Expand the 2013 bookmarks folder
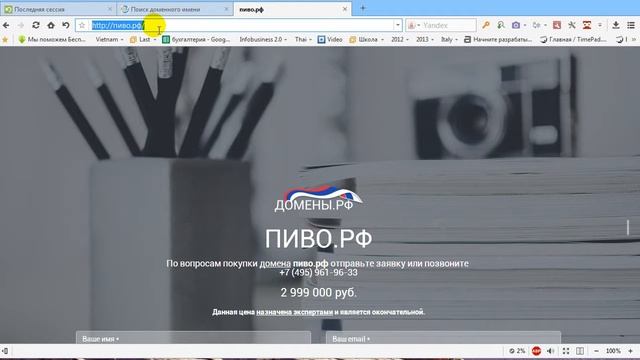Screen dimensions: 640x360 click(425, 40)
